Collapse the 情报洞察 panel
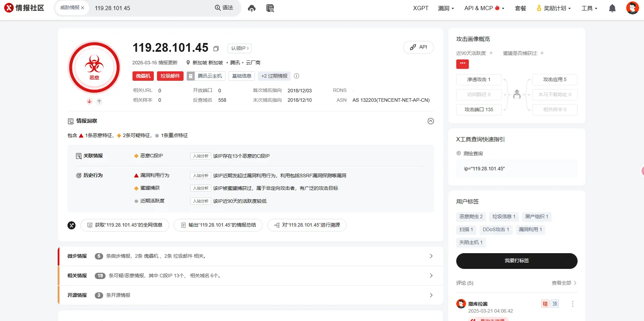This screenshot has width=644, height=321. [x=430, y=121]
